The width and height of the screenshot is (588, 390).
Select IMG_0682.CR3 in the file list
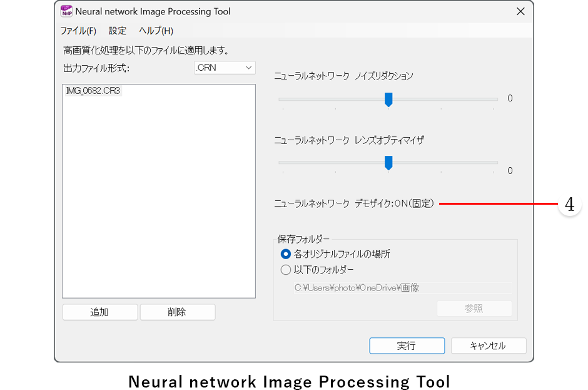(x=93, y=91)
